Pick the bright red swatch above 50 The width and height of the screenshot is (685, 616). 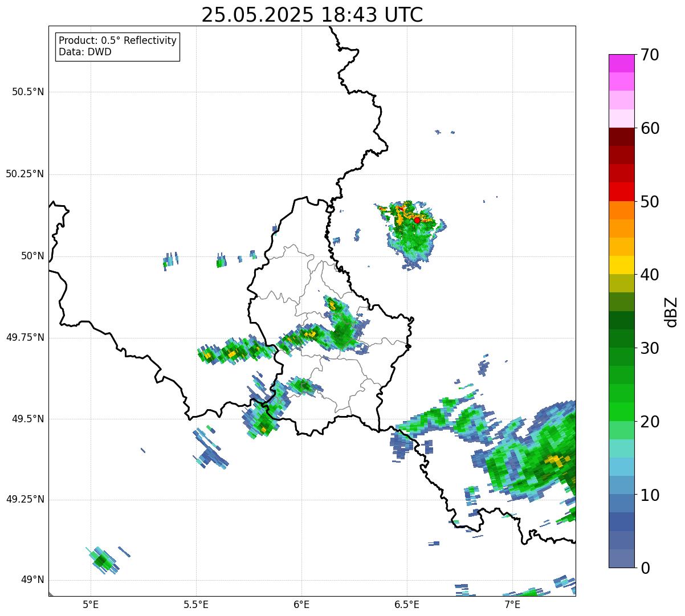pyautogui.click(x=622, y=192)
